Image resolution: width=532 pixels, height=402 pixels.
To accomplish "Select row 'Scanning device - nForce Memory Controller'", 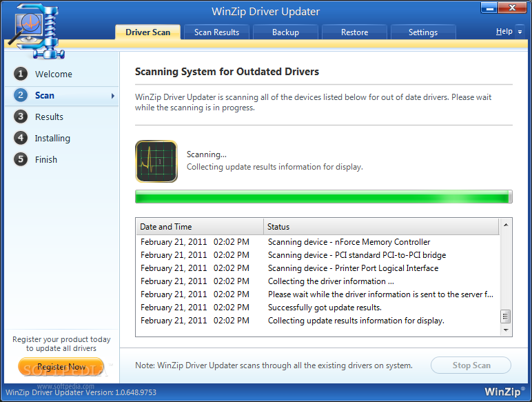I will [318, 242].
